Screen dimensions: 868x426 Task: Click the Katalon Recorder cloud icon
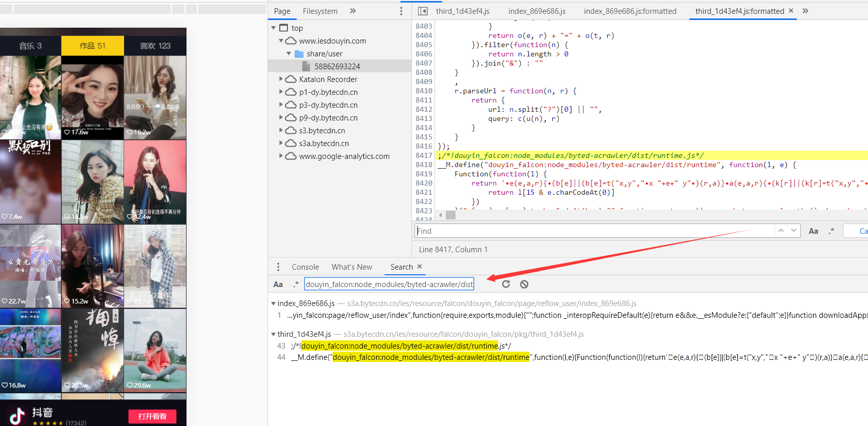tap(291, 79)
